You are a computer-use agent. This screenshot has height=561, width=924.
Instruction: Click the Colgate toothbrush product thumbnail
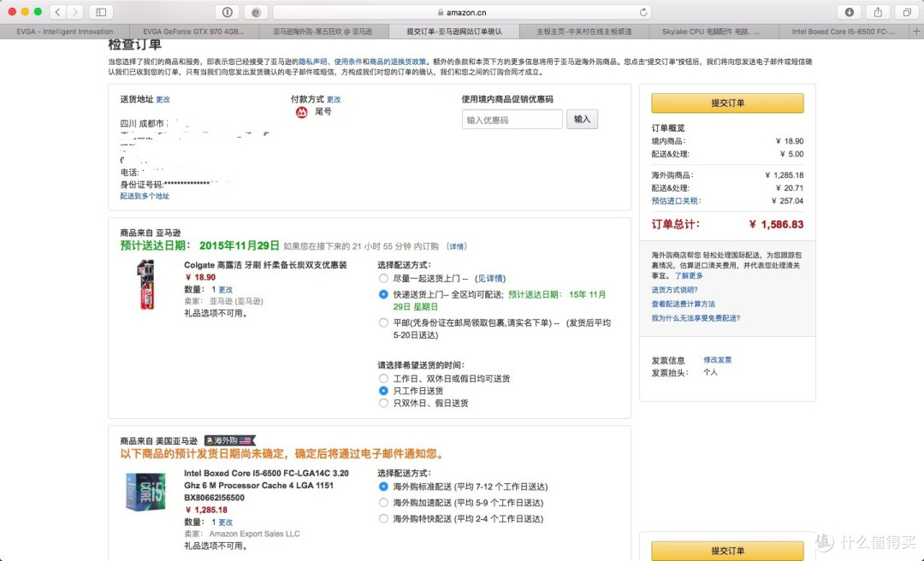click(x=145, y=285)
